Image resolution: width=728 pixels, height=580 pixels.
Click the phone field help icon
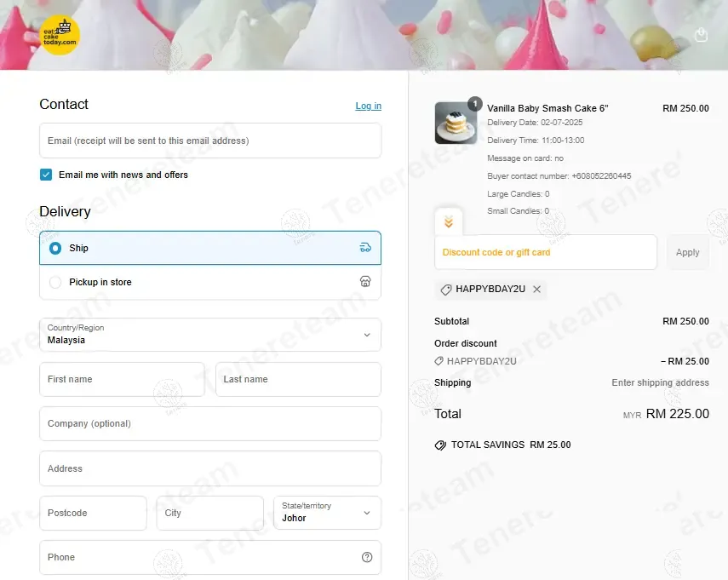tap(367, 557)
